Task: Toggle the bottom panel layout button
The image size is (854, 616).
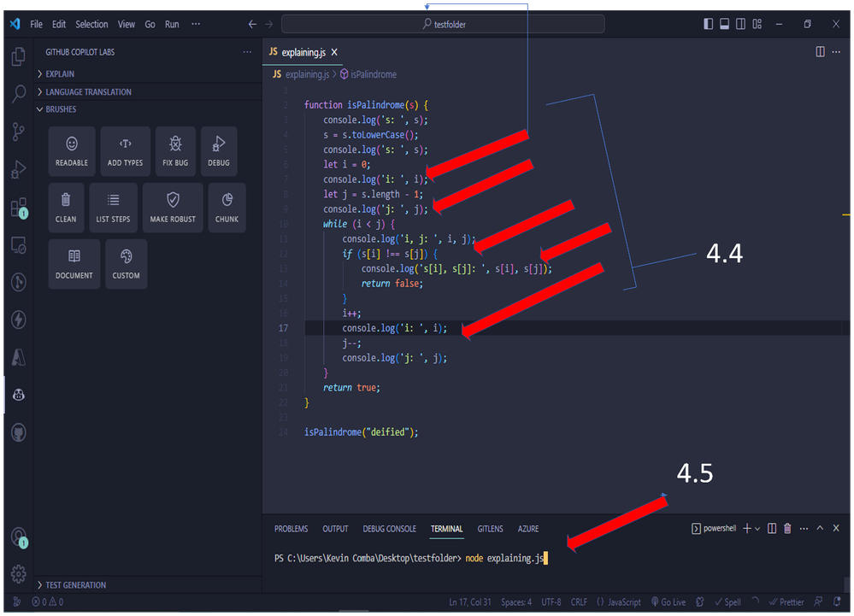Action: click(x=724, y=24)
